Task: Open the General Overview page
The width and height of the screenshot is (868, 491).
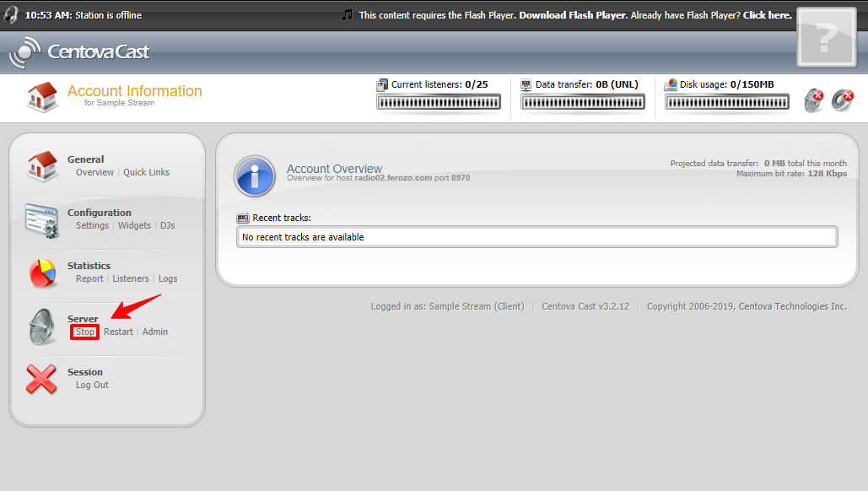Action: (94, 172)
